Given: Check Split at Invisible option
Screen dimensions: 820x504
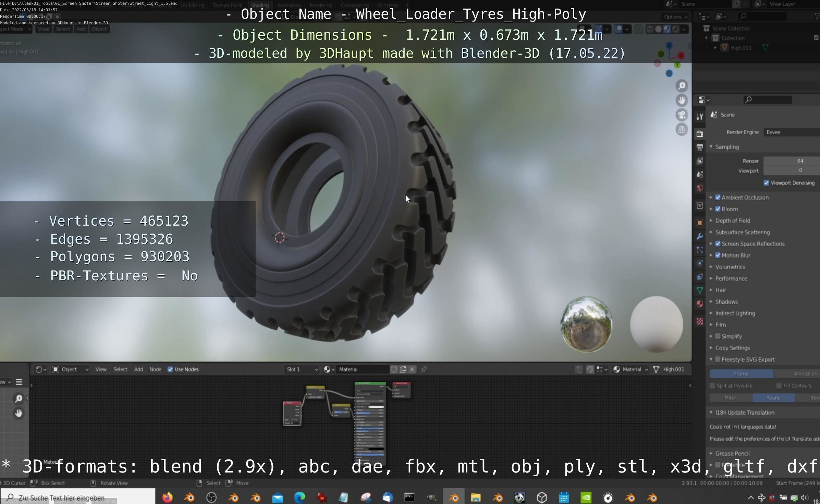Looking at the screenshot, I should tap(712, 386).
